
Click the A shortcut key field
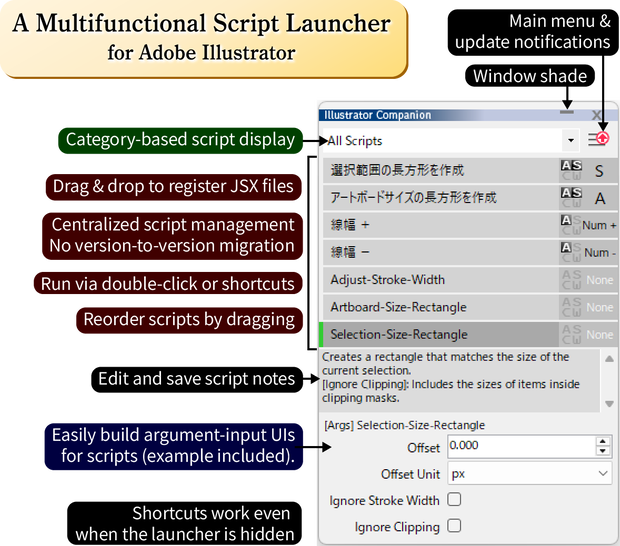pyautogui.click(x=599, y=198)
